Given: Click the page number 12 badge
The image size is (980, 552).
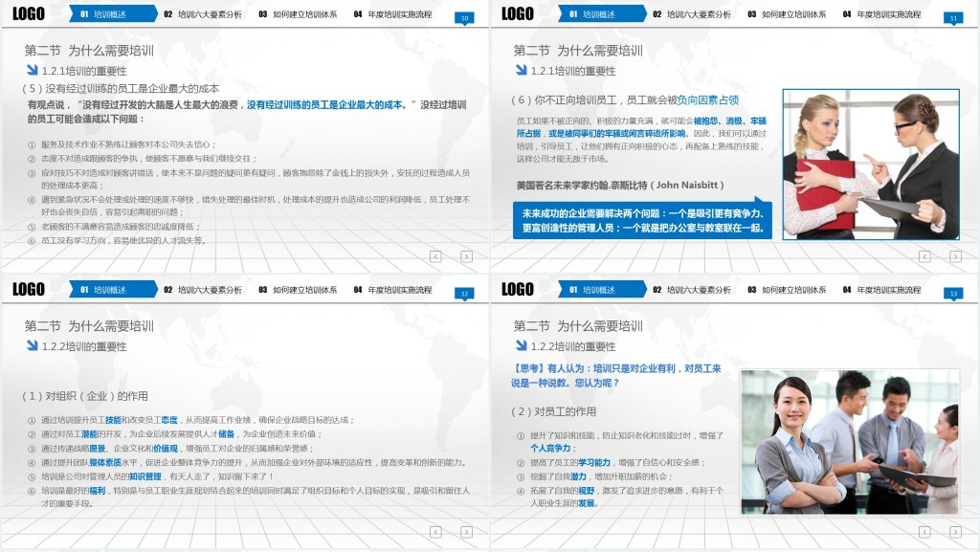Looking at the screenshot, I should (464, 294).
